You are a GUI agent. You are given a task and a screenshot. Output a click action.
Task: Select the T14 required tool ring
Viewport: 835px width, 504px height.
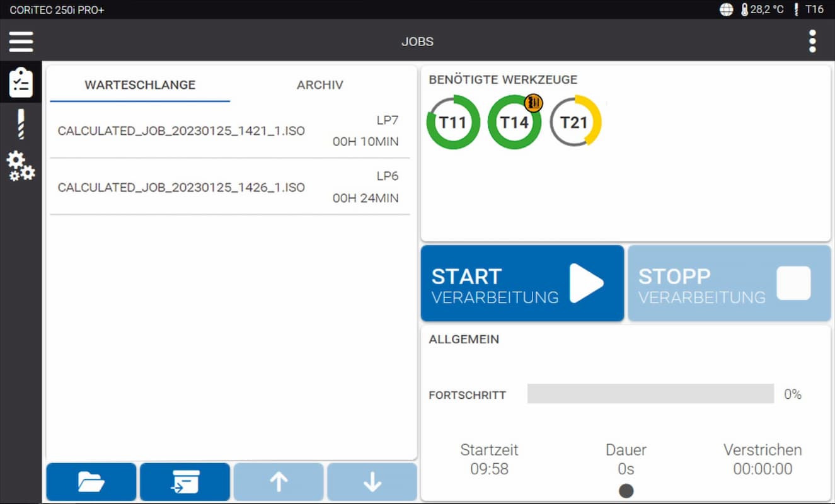[x=514, y=122]
